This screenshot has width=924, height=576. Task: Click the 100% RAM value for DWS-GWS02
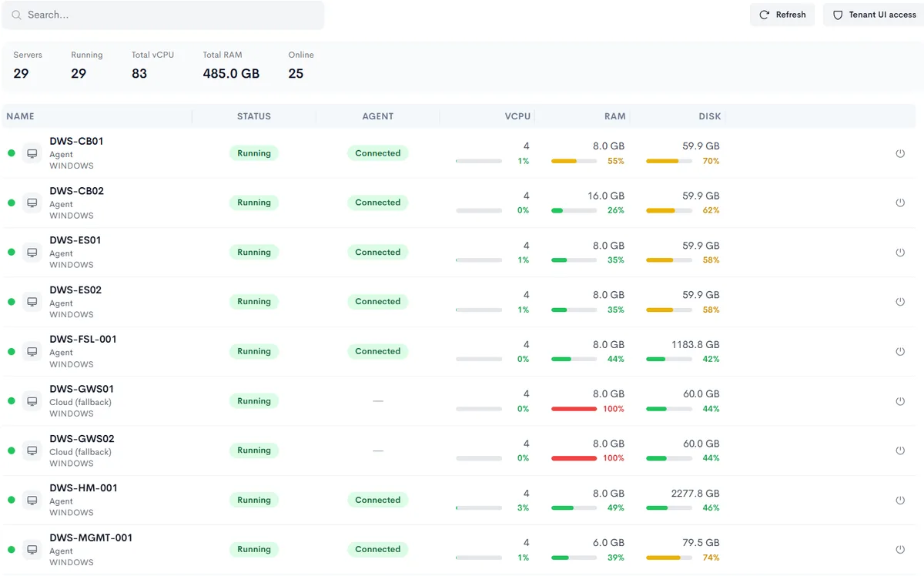[614, 458]
